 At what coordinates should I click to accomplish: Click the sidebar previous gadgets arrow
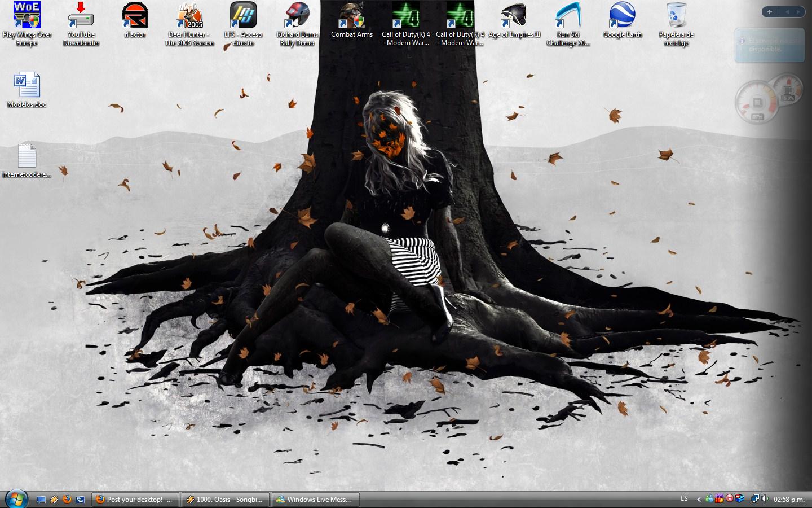[x=787, y=12]
